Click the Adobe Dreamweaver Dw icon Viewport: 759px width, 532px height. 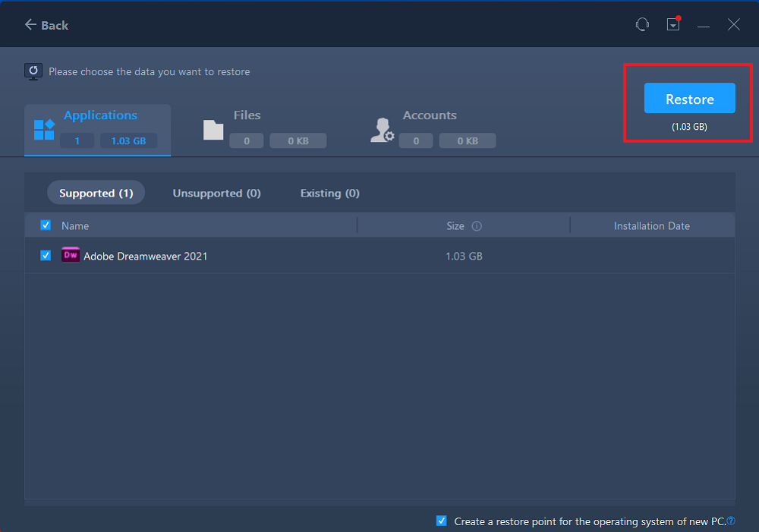tap(70, 256)
